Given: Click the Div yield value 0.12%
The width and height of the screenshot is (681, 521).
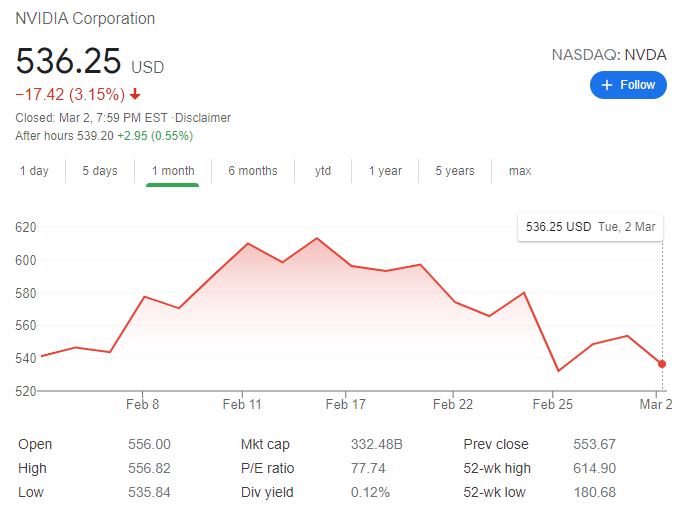Looking at the screenshot, I should [370, 492].
